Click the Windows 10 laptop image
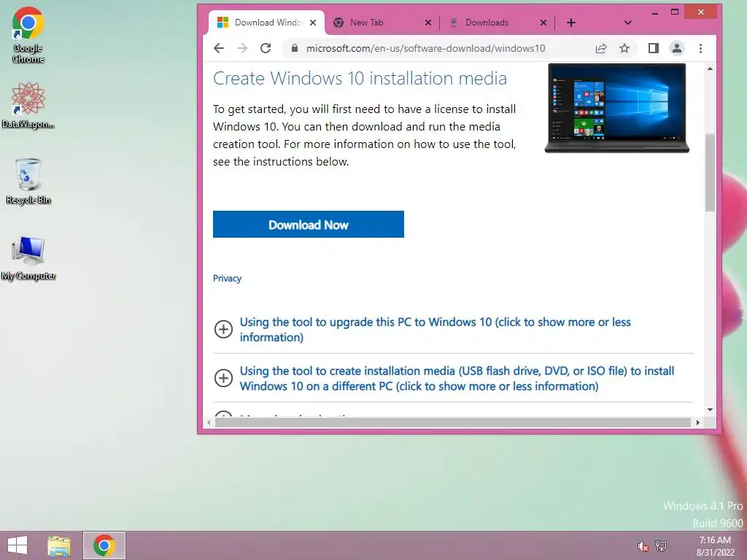The height and width of the screenshot is (560, 747). (617, 108)
